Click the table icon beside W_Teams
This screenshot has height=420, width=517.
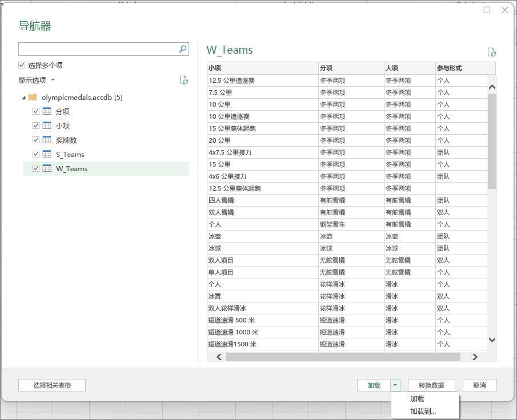click(x=47, y=168)
